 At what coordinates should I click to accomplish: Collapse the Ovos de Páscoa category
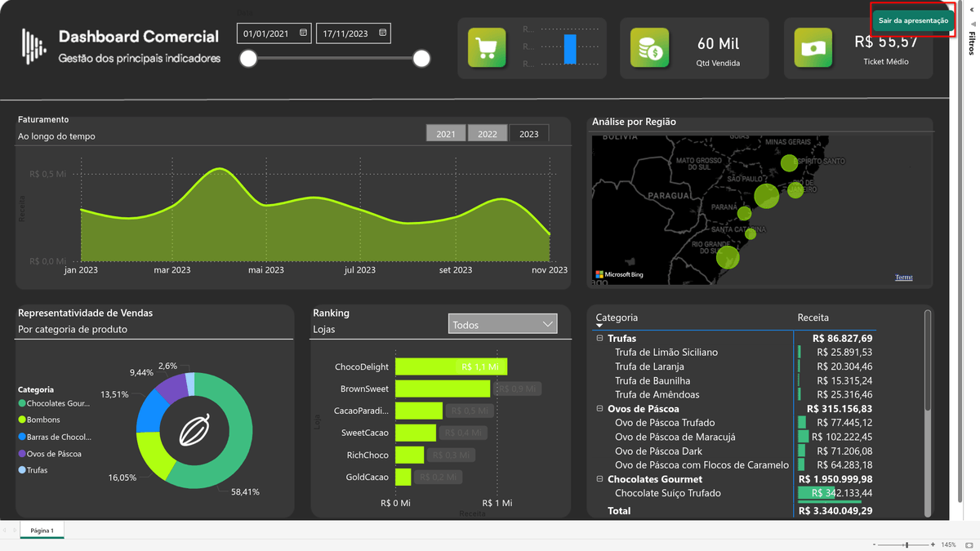(x=599, y=409)
